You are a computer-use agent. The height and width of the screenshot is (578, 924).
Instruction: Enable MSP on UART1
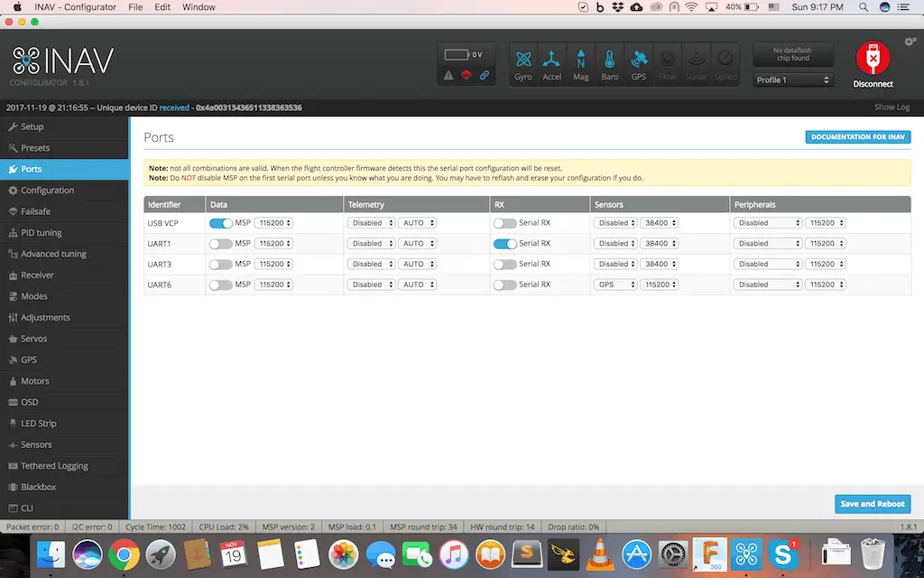(221, 244)
